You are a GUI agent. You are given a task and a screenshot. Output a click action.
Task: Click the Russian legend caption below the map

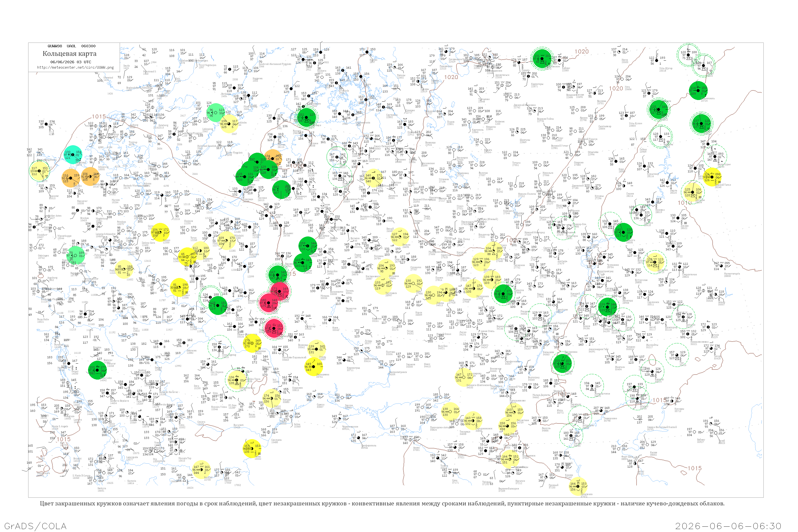pos(382,504)
